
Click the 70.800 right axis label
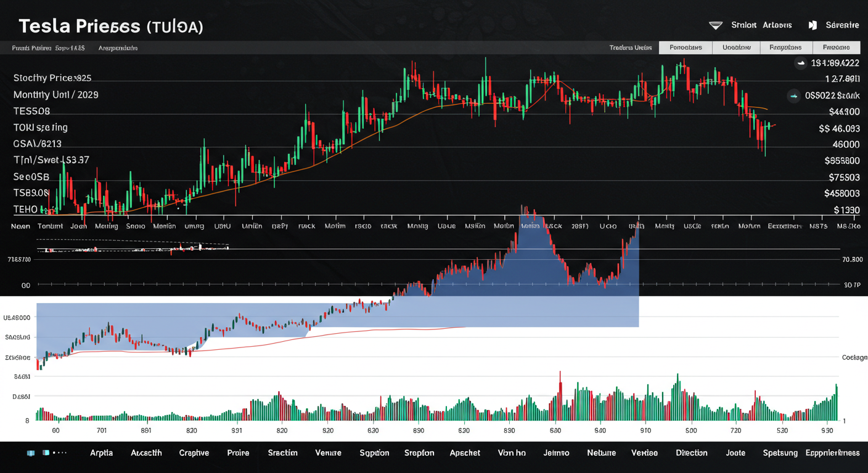pos(852,259)
